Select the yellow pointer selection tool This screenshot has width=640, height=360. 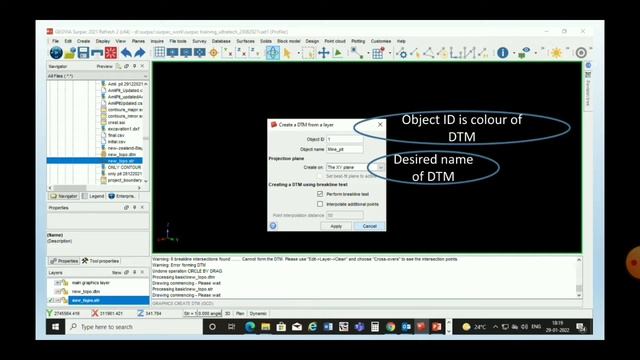[287, 53]
